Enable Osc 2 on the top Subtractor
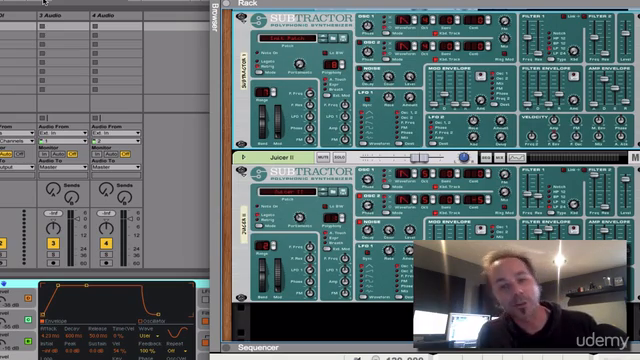Viewport: 640px width, 360px height. tap(360, 42)
